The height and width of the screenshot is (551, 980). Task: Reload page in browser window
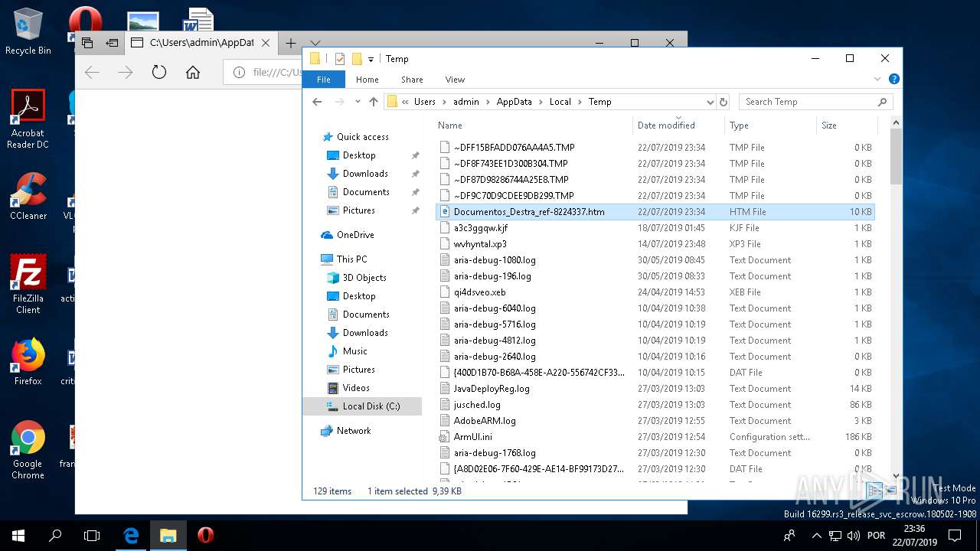coord(159,72)
